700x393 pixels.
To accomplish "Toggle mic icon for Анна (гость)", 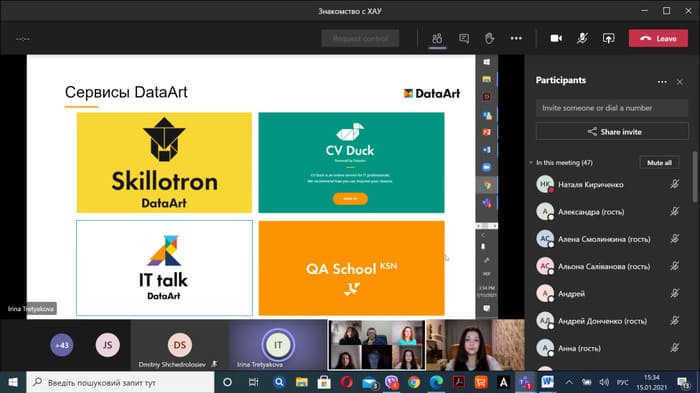I will tap(675, 347).
